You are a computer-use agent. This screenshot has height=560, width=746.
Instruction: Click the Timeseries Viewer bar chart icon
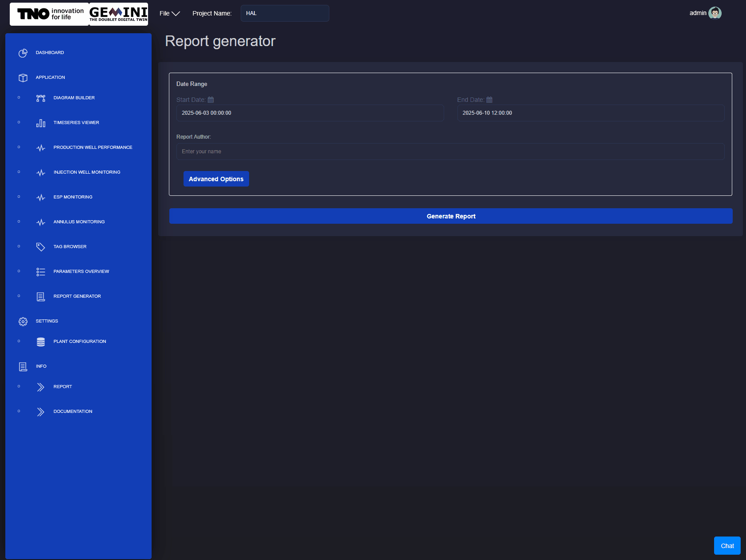tap(41, 123)
